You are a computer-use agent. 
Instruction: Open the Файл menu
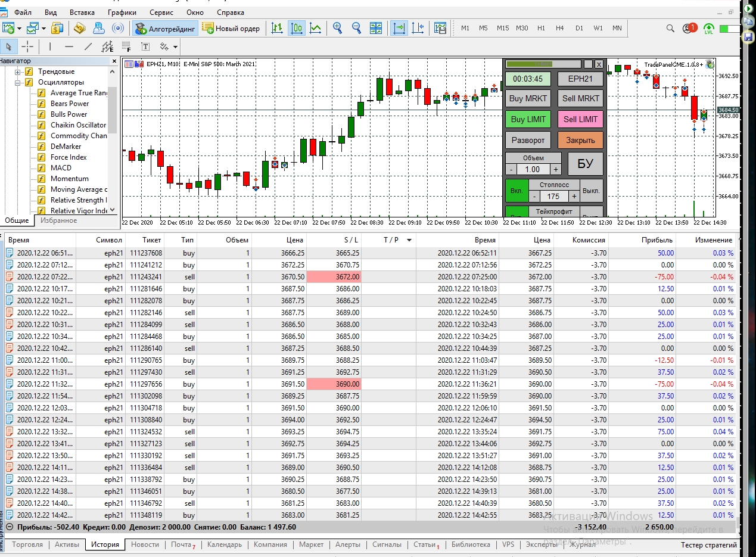click(x=23, y=12)
